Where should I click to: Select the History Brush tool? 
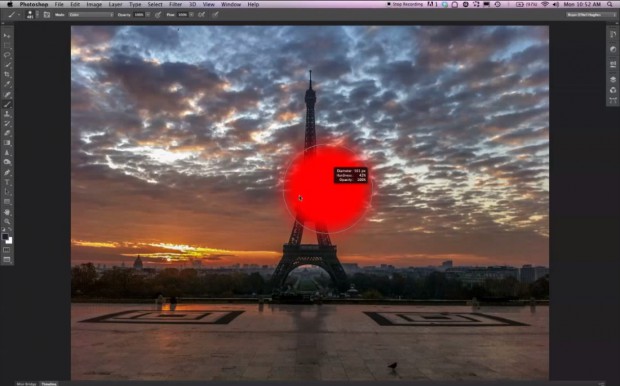(7, 124)
